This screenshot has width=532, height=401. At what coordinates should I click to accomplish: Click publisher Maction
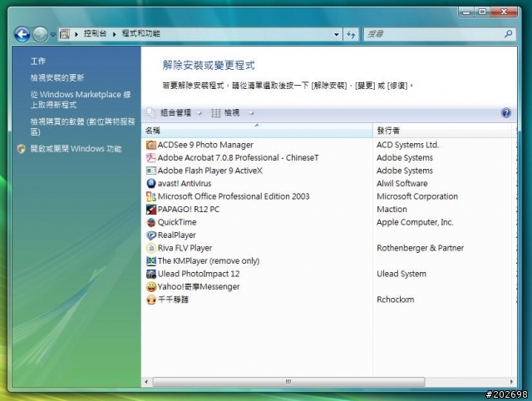(x=392, y=210)
